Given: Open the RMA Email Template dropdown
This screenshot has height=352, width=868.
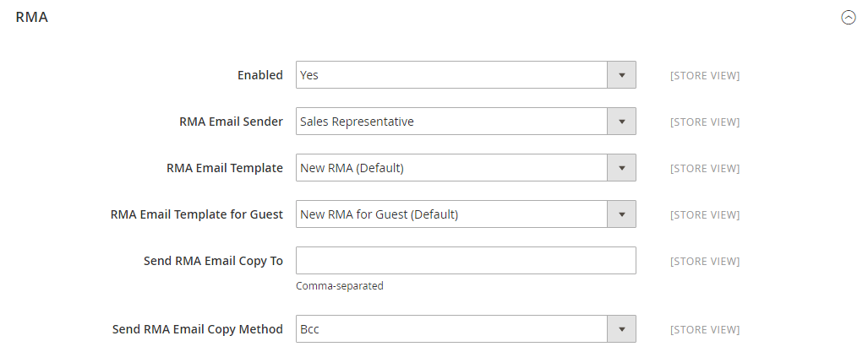Looking at the screenshot, I should pyautogui.click(x=452, y=168).
